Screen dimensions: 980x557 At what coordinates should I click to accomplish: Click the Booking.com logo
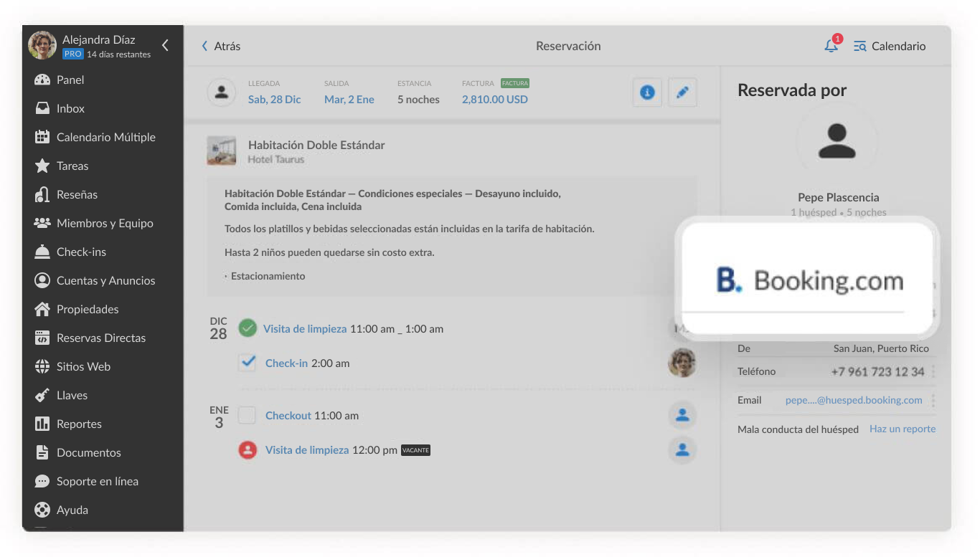click(810, 280)
